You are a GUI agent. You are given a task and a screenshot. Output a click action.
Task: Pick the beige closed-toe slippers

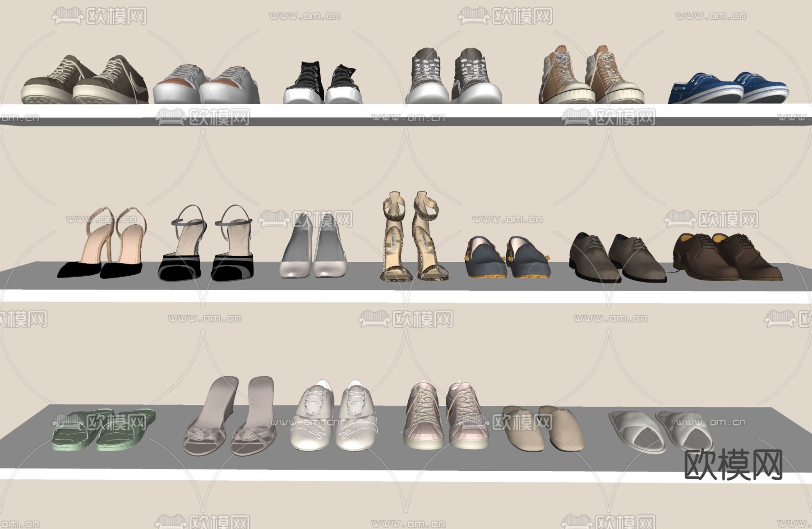pyautogui.click(x=543, y=428)
